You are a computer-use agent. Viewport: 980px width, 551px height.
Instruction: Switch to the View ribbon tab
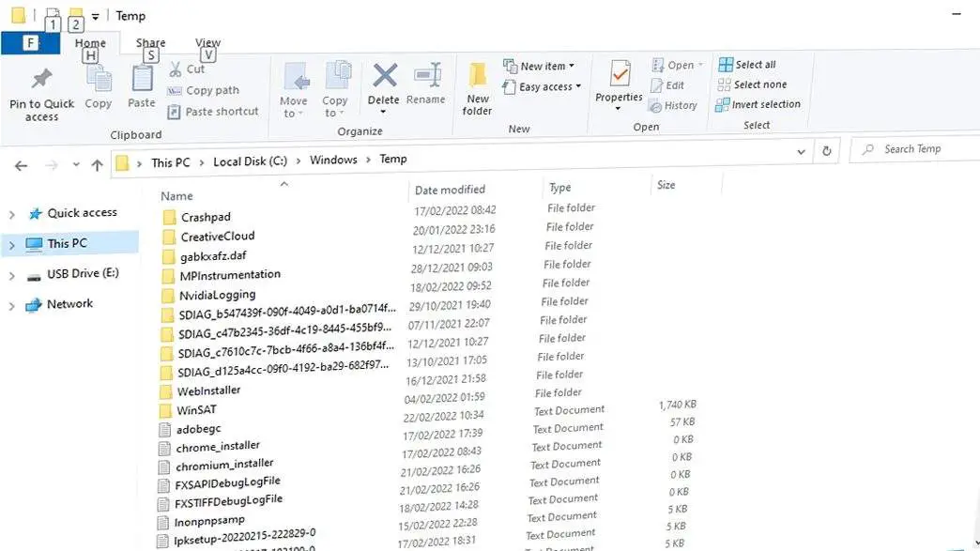pyautogui.click(x=207, y=41)
